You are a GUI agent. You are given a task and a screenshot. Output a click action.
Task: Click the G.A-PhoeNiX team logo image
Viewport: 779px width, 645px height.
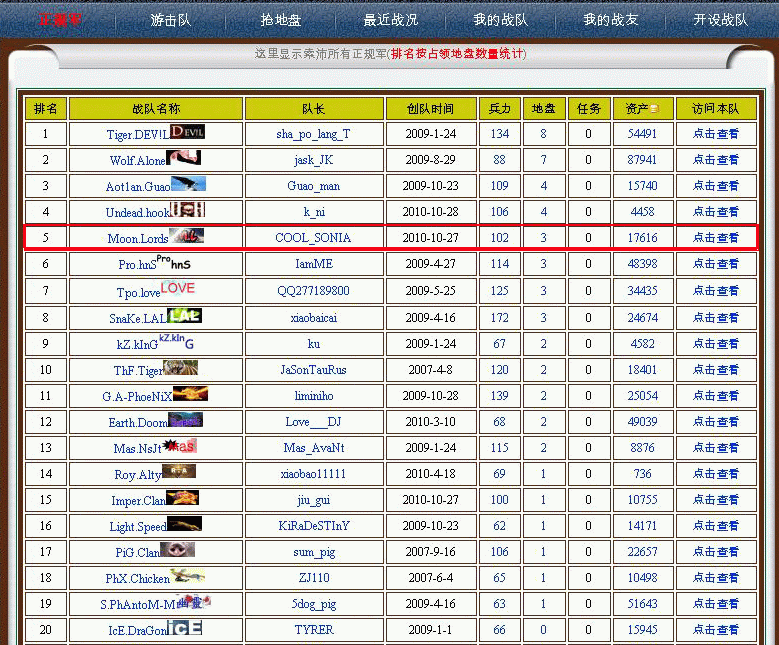[190, 393]
